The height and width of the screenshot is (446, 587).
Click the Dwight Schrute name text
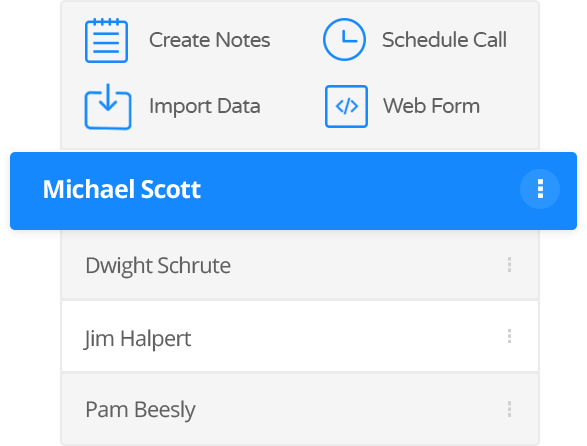coord(158,266)
